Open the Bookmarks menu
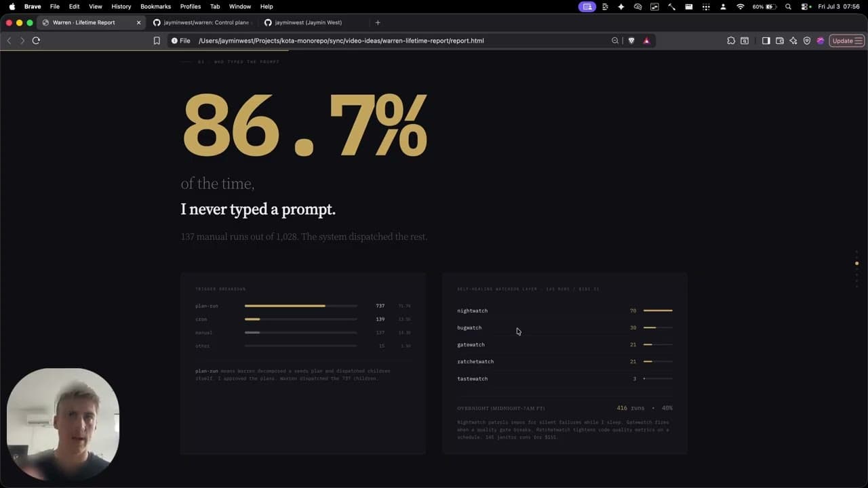 click(155, 6)
